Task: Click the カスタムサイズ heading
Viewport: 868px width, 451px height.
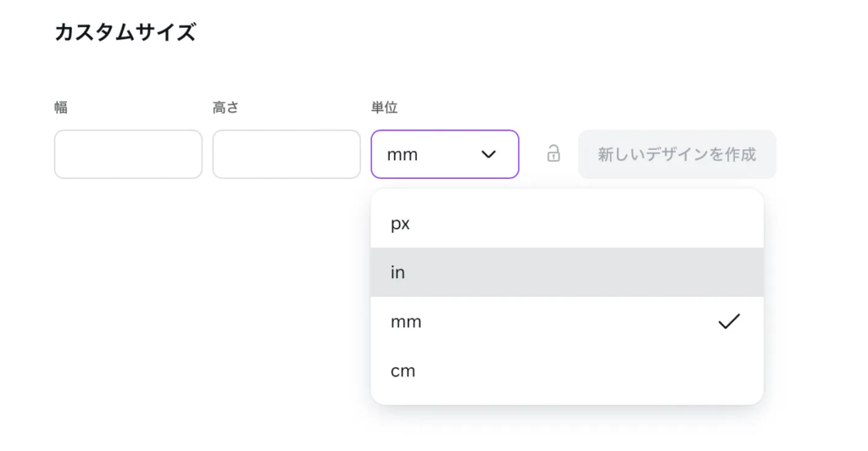Action: (125, 32)
